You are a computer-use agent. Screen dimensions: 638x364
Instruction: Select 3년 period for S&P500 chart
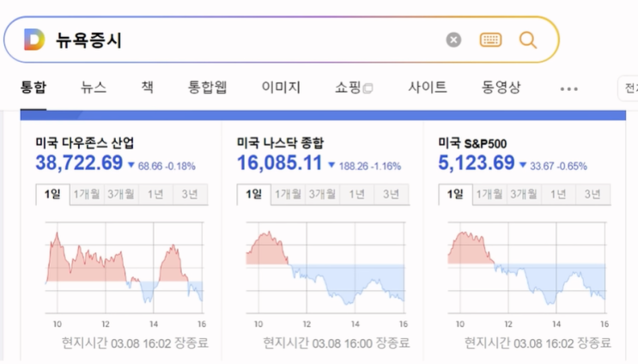pos(592,194)
